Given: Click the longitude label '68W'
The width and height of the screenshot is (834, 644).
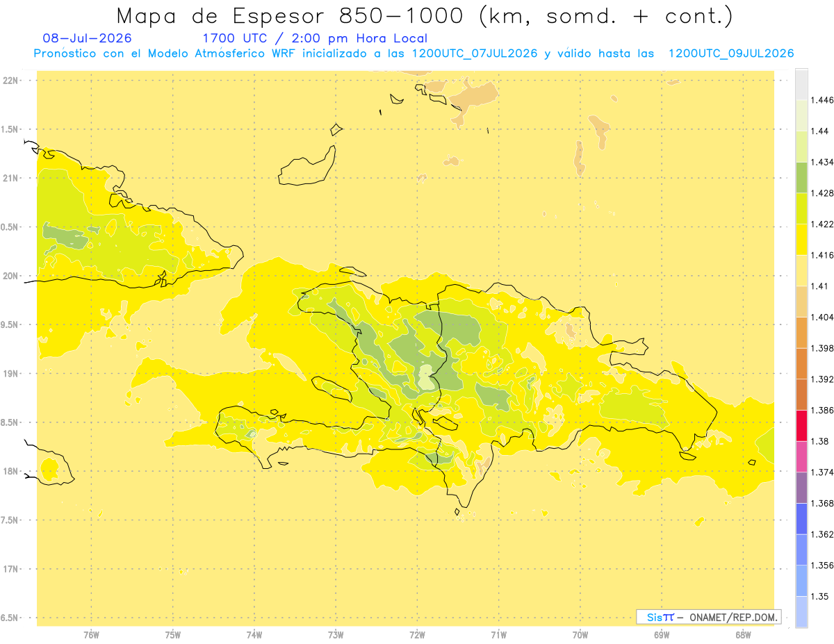Looking at the screenshot, I should click(743, 634).
